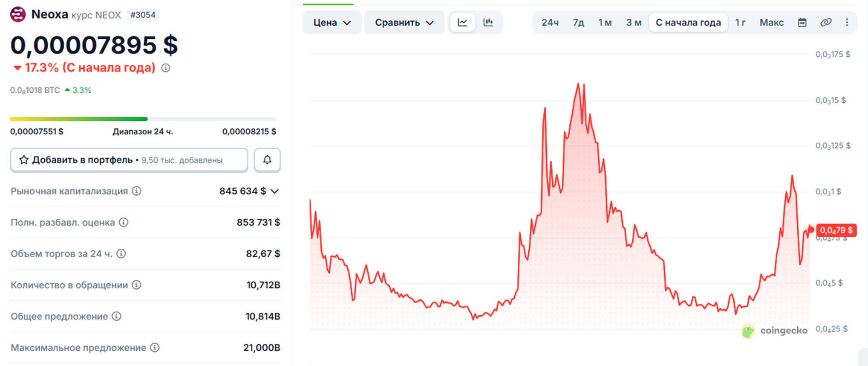Open info tooltip next to year-to-date change
Image resolution: width=868 pixels, height=366 pixels.
click(x=166, y=68)
